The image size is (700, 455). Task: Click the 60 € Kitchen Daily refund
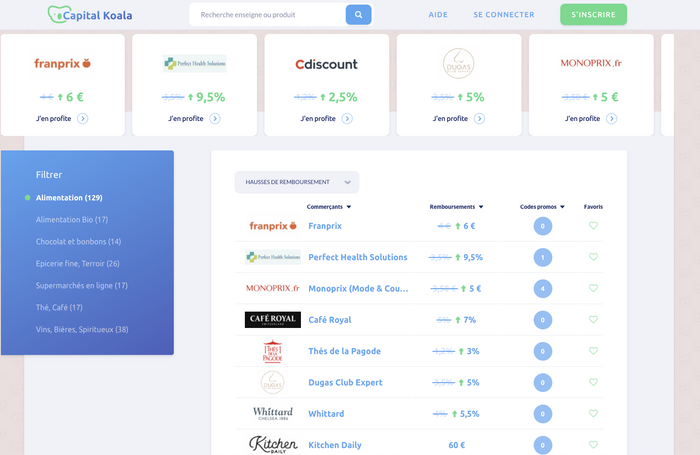[457, 445]
